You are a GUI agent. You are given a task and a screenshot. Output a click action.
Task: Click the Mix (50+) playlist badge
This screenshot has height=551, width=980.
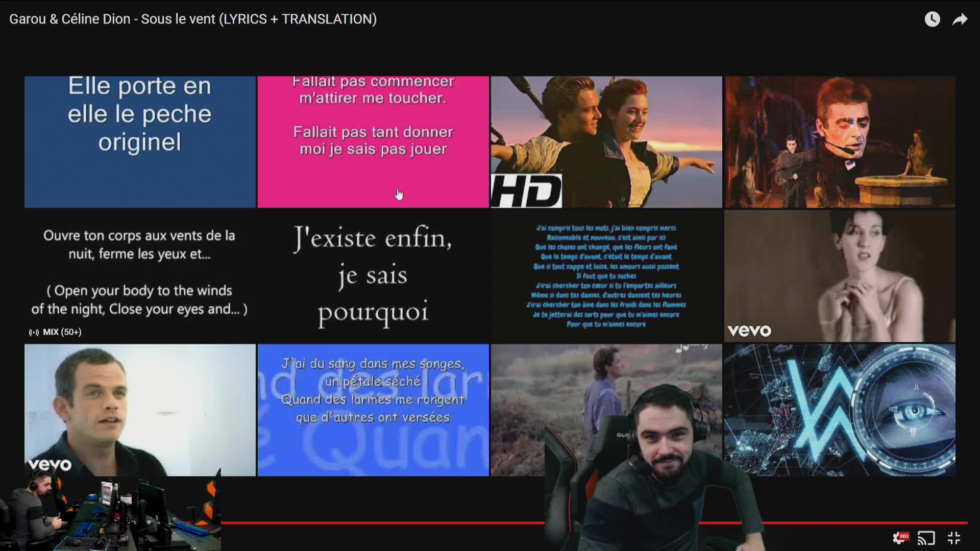click(x=55, y=332)
